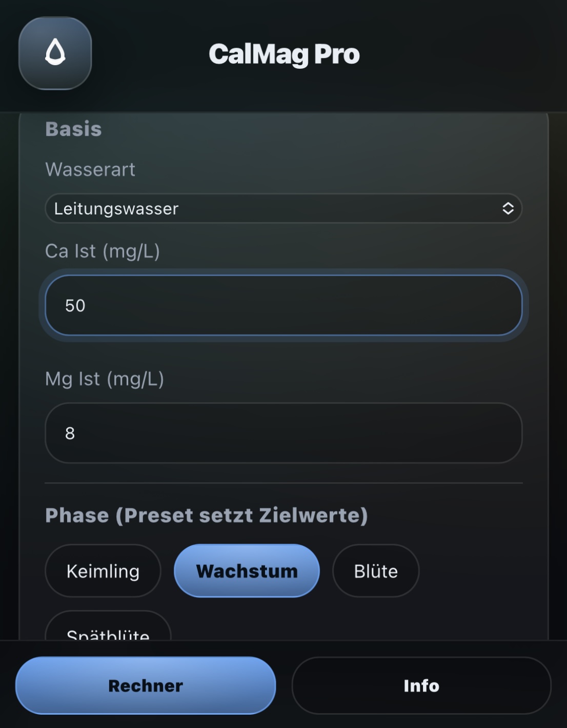
Task: Click the Basis section heading
Action: click(73, 129)
